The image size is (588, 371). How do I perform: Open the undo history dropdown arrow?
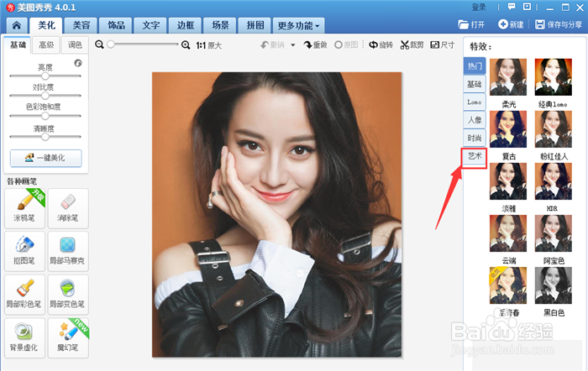click(x=293, y=45)
